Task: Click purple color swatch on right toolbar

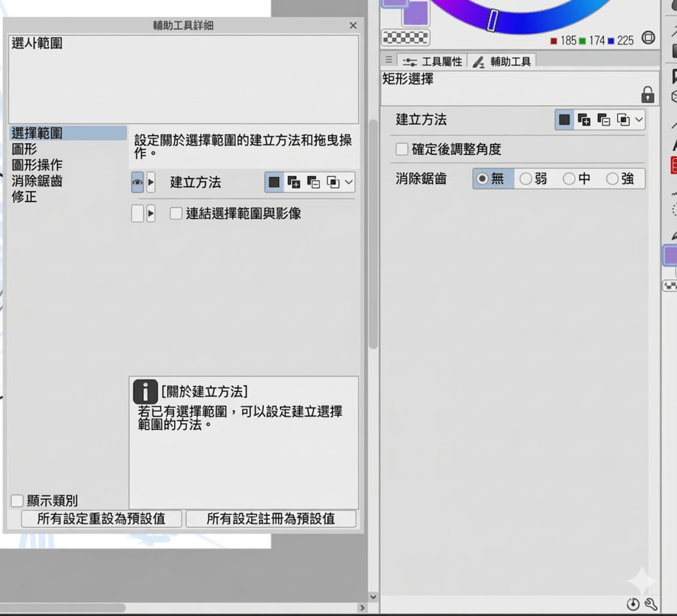Action: click(671, 255)
